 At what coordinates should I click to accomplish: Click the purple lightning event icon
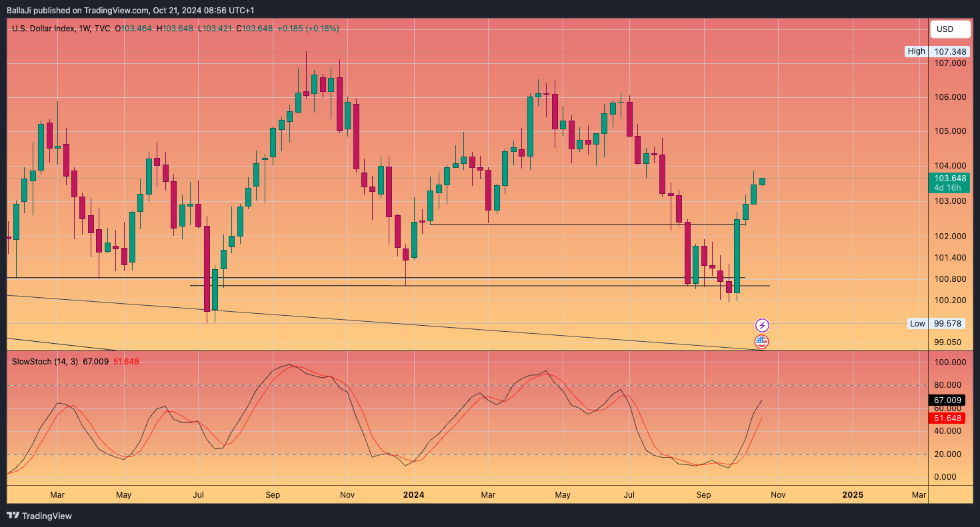pos(762,325)
